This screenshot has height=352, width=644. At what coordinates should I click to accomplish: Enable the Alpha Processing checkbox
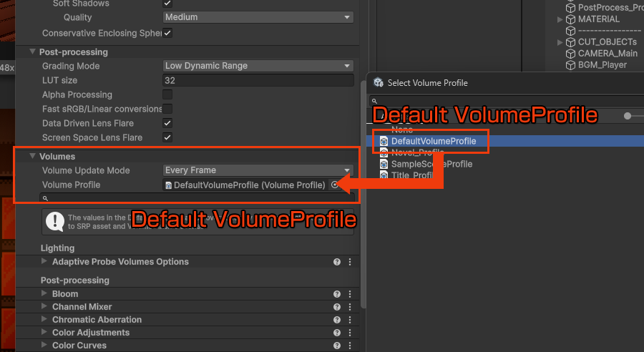click(x=167, y=94)
